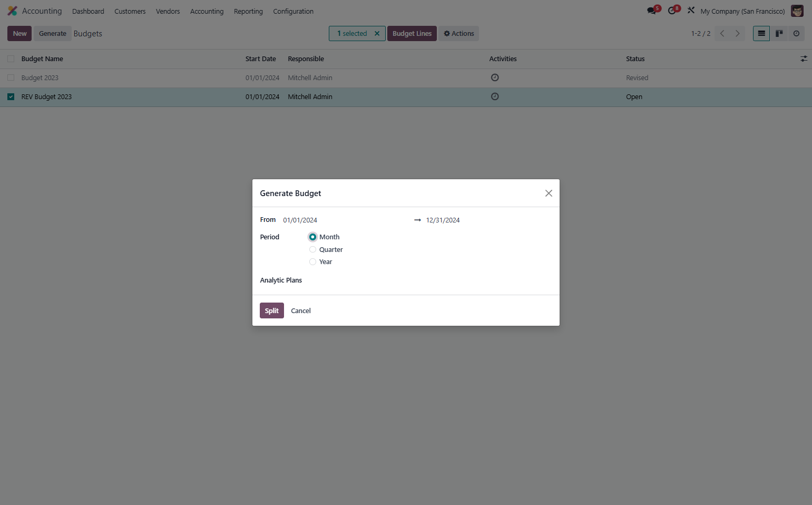Select the Quarter period option
Screen dimensions: 812x505
pos(312,249)
